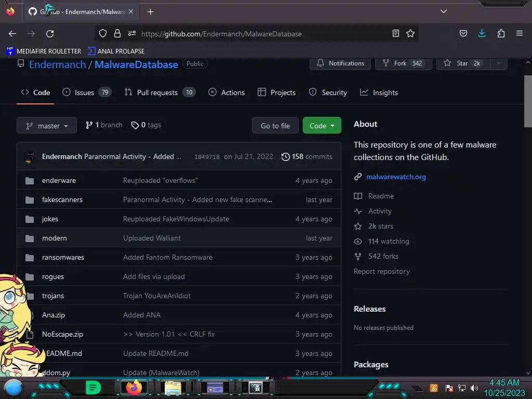532x399 pixels.
Task: Click the page vertical scrollbar thumb
Action: click(x=528, y=101)
